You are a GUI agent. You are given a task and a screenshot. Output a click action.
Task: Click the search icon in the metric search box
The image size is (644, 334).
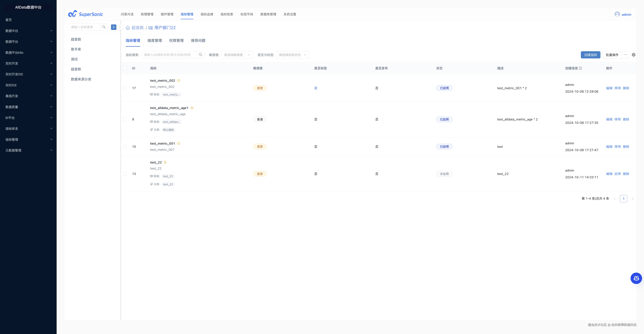point(200,55)
